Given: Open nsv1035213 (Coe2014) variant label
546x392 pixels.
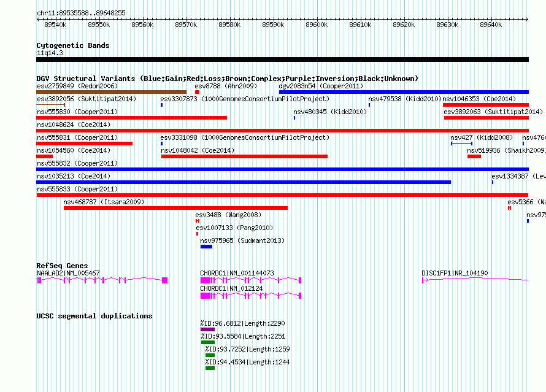Looking at the screenshot, I should coord(74,176).
